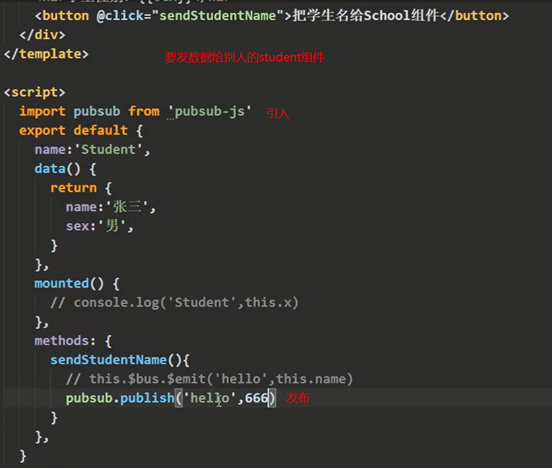
Task: Click the sex key in the data object
Action: coord(77,226)
